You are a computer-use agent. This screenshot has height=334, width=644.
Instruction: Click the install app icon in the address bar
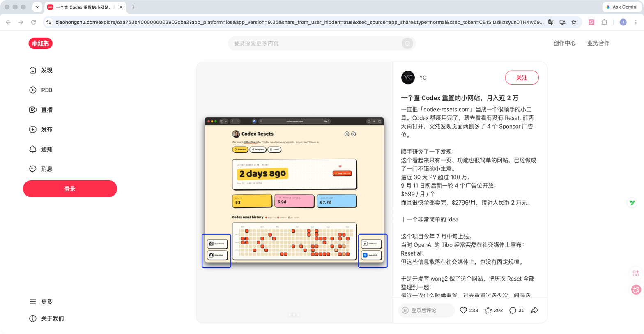[x=562, y=22]
